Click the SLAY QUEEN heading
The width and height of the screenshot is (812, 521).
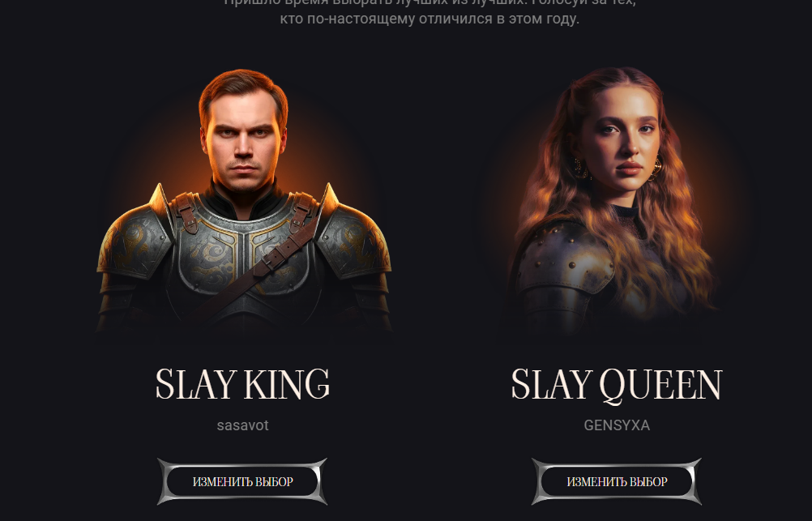[x=616, y=386]
